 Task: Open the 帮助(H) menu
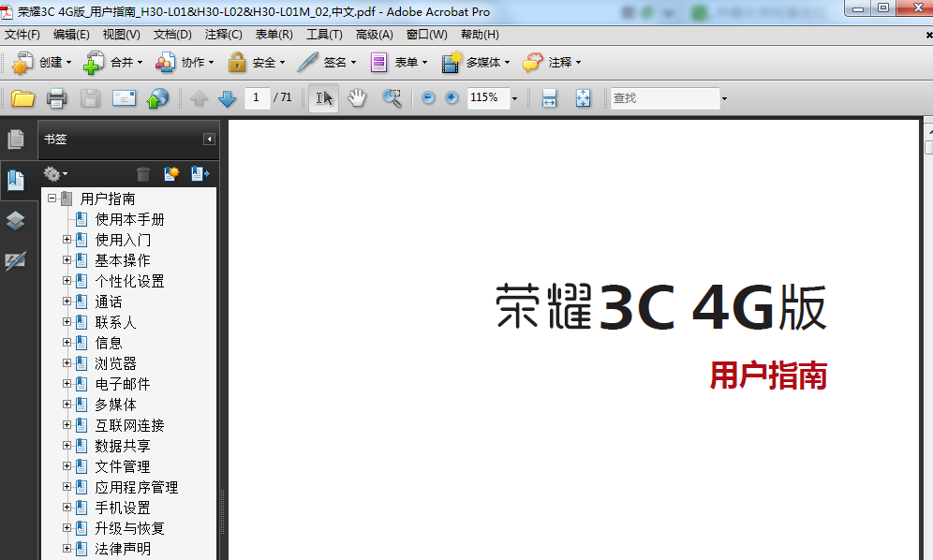480,35
